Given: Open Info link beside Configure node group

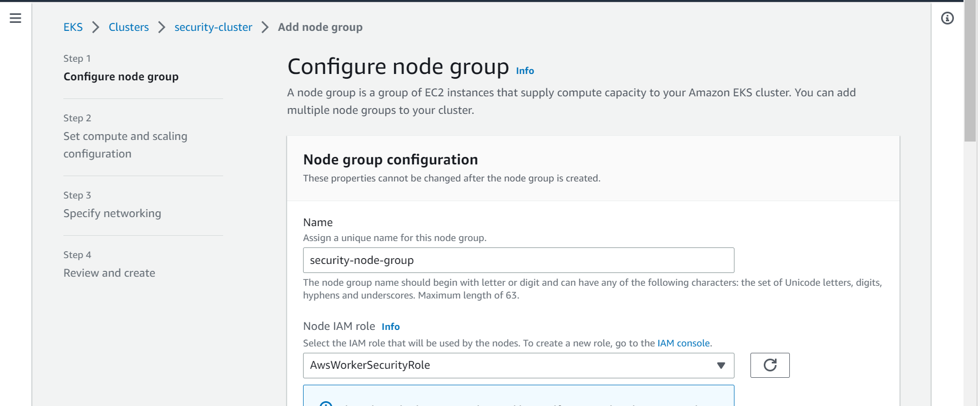Looking at the screenshot, I should 525,71.
